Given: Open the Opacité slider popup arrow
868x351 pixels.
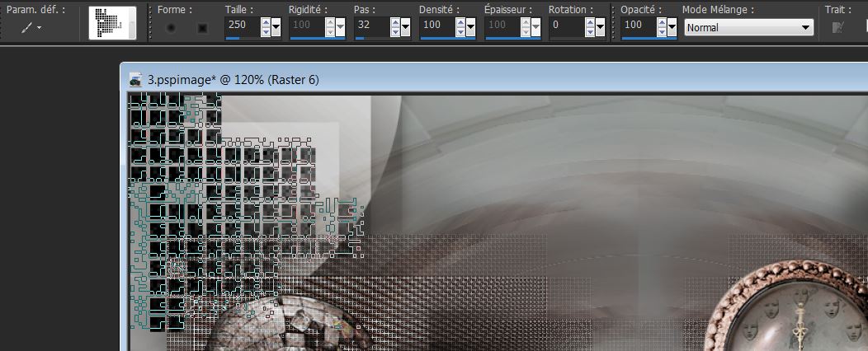Looking at the screenshot, I should [672, 26].
